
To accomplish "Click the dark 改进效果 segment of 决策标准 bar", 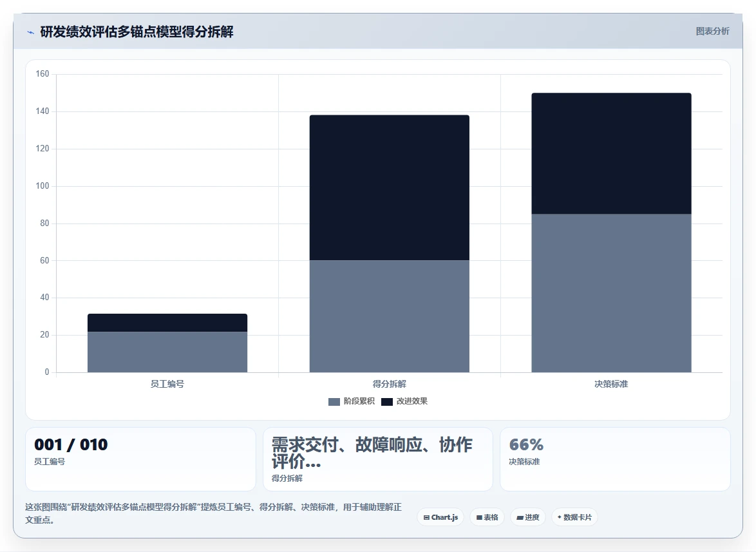I will [611, 153].
